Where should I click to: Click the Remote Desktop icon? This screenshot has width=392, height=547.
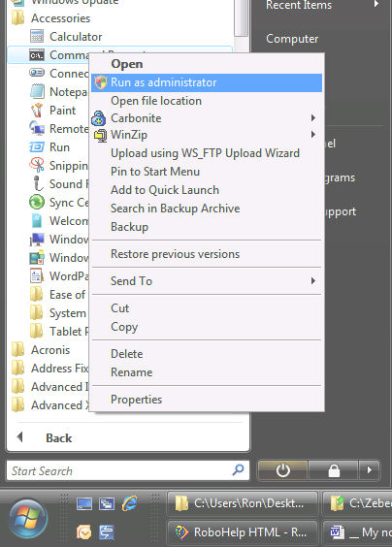pyautogui.click(x=37, y=128)
